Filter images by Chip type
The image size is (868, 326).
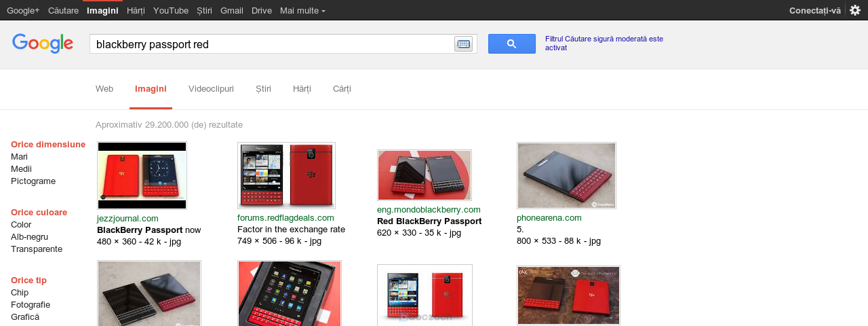[20, 292]
